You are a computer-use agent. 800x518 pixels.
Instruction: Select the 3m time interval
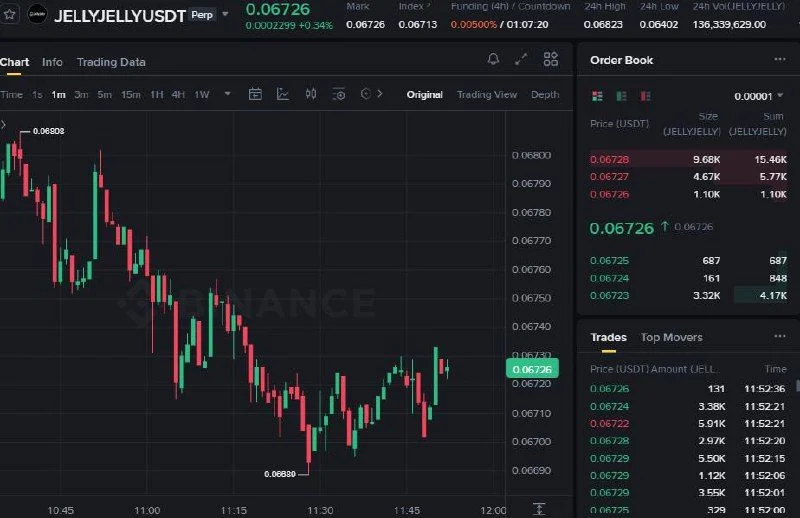81,95
